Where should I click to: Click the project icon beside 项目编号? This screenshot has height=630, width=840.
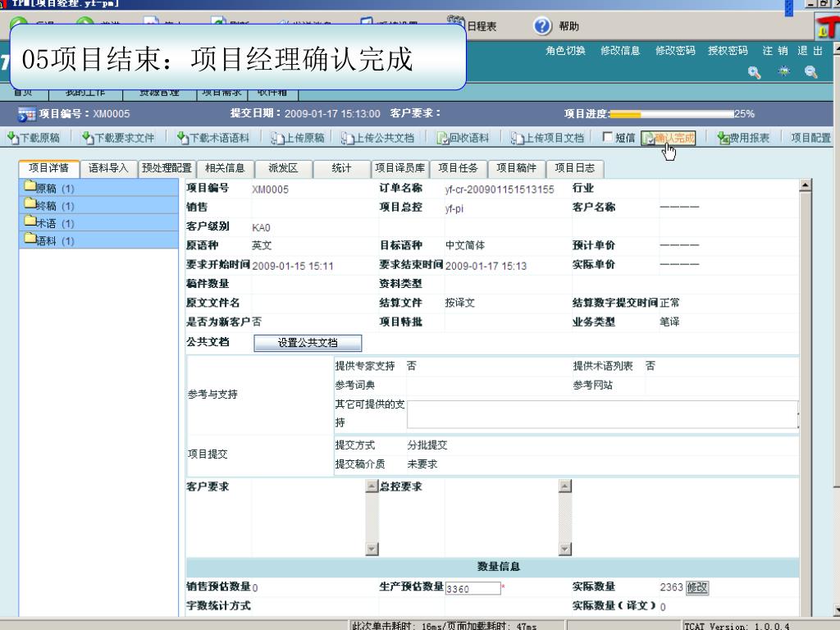(x=26, y=114)
